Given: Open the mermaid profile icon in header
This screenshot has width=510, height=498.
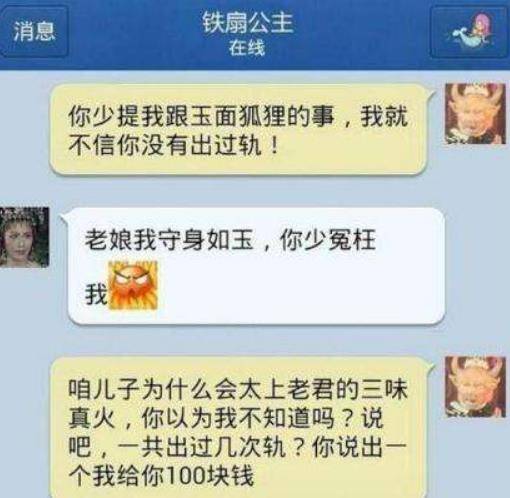Looking at the screenshot, I should 470,32.
